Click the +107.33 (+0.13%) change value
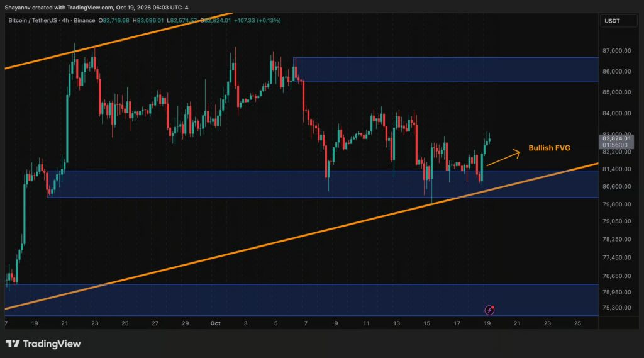This screenshot has width=644, height=358. point(257,20)
